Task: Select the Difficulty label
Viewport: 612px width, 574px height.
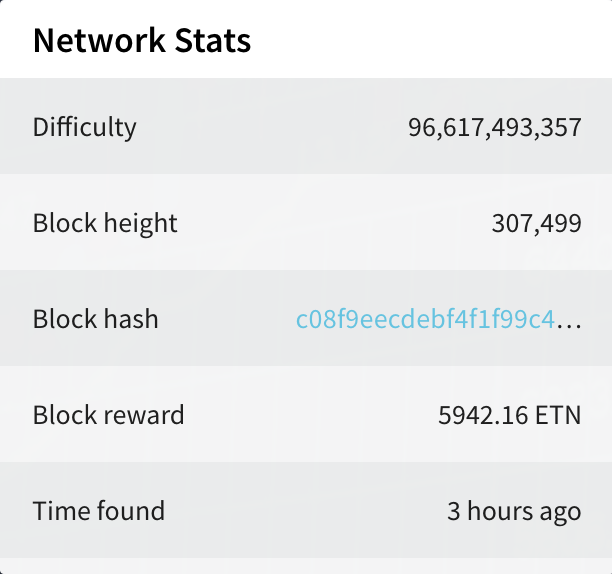Action: pos(85,128)
